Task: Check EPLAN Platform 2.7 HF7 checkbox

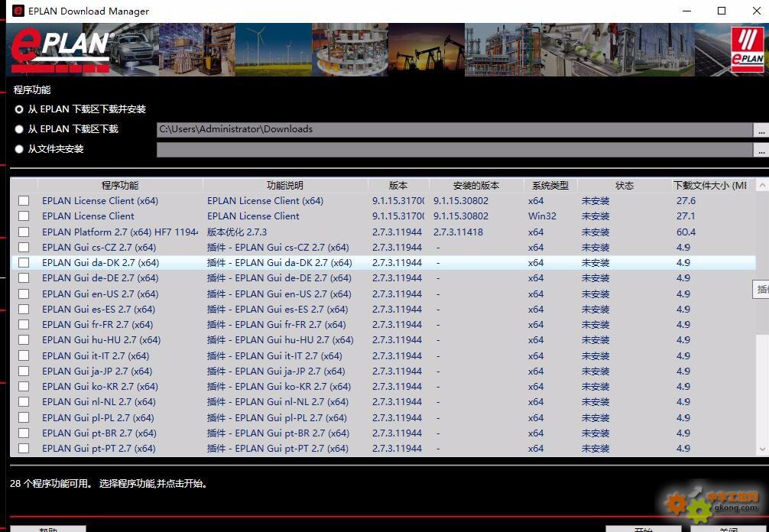Action: click(24, 232)
